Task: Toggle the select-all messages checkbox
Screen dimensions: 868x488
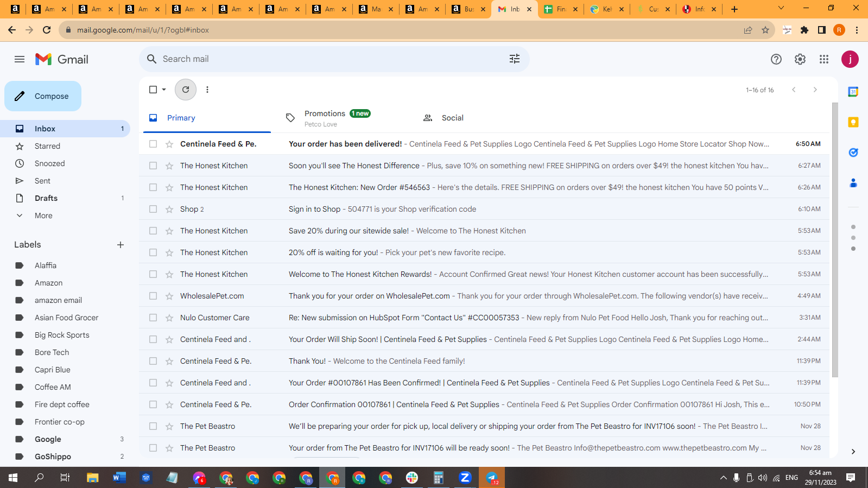Action: [x=153, y=90]
